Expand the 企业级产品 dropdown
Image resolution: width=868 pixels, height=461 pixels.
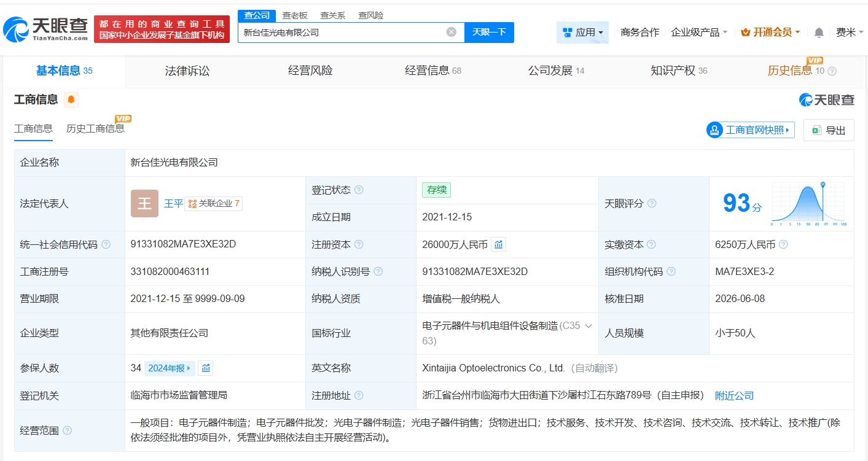[699, 32]
